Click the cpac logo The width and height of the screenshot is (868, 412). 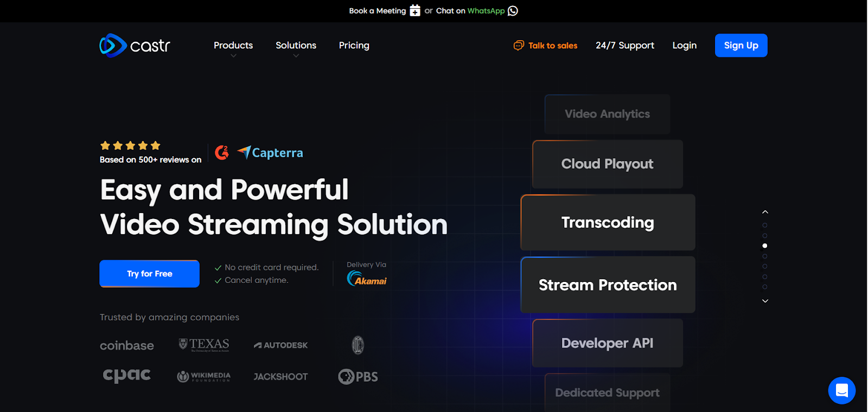tap(127, 375)
